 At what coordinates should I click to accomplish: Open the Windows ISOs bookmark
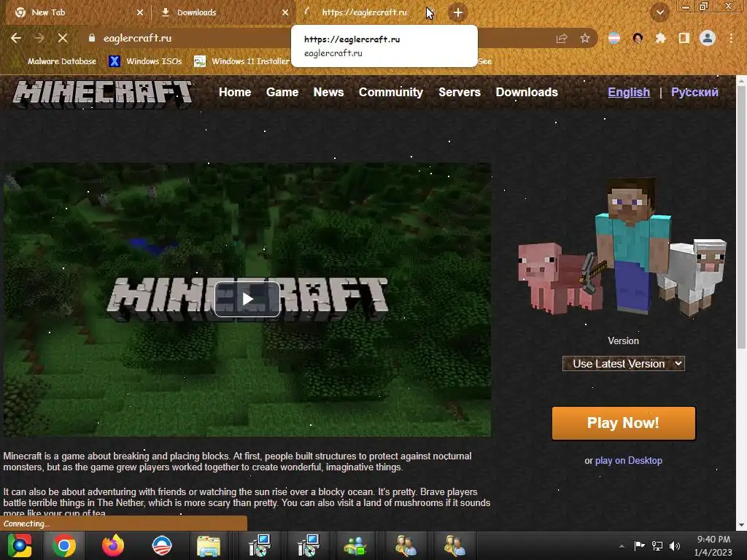(145, 61)
